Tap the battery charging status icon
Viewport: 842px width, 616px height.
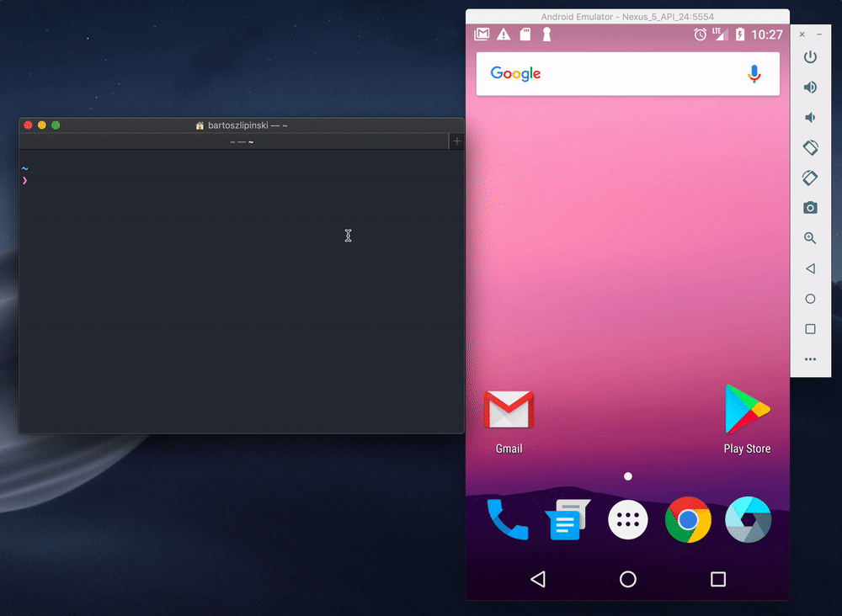coord(740,35)
